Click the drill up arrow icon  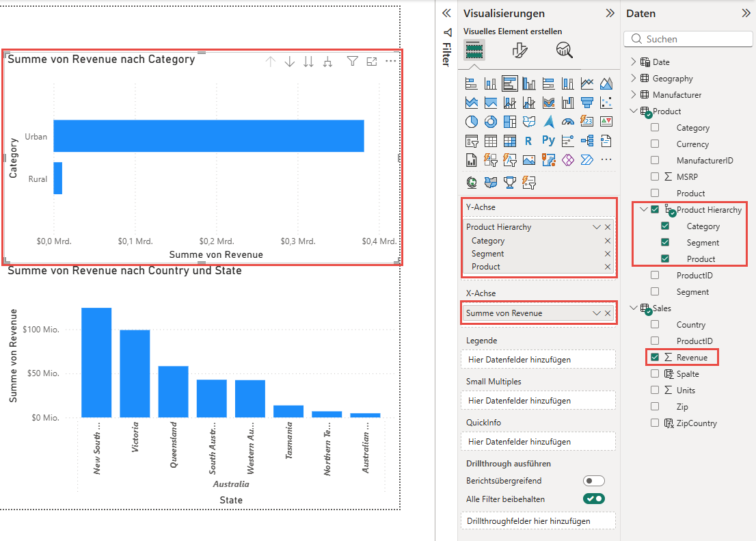click(x=271, y=62)
